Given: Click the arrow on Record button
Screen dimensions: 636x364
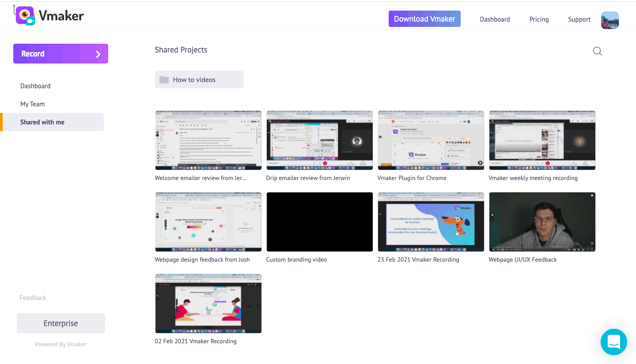Looking at the screenshot, I should click(98, 54).
